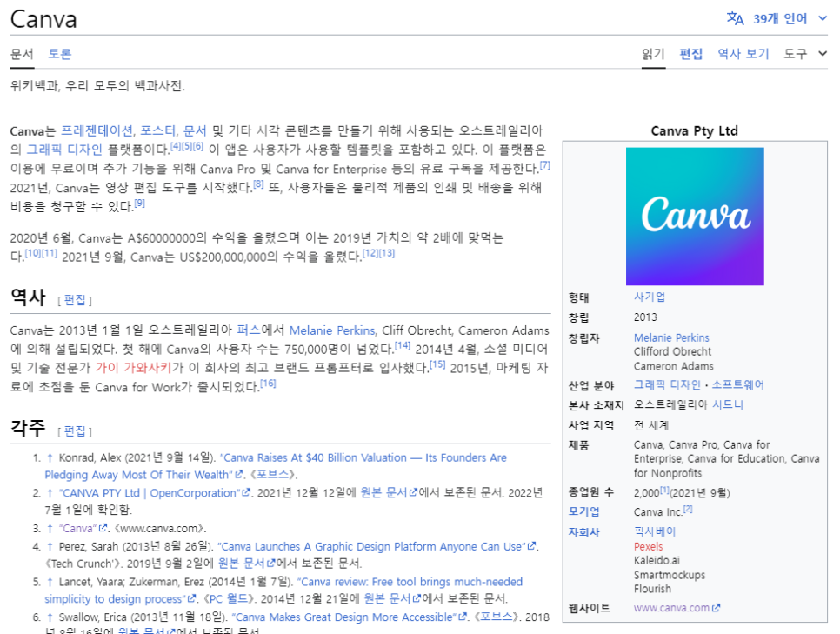Image resolution: width=840 pixels, height=634 pixels.
Task: Click footnote reference [10]
Action: [33, 253]
